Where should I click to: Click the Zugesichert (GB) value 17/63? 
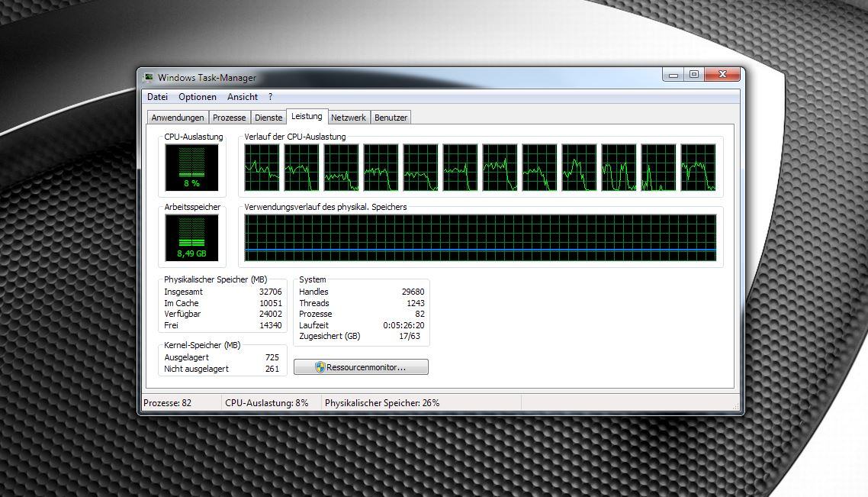[410, 337]
